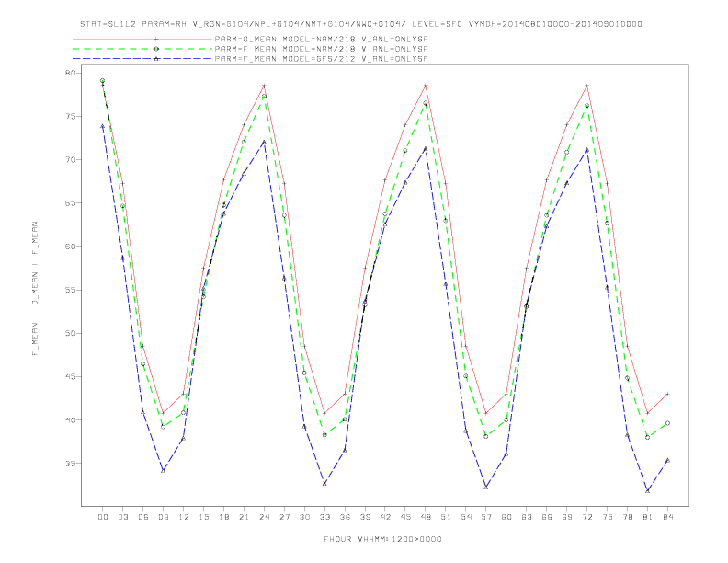This screenshot has width=728, height=563.
Task: Click y-axis tick label 50
Action: (x=71, y=333)
